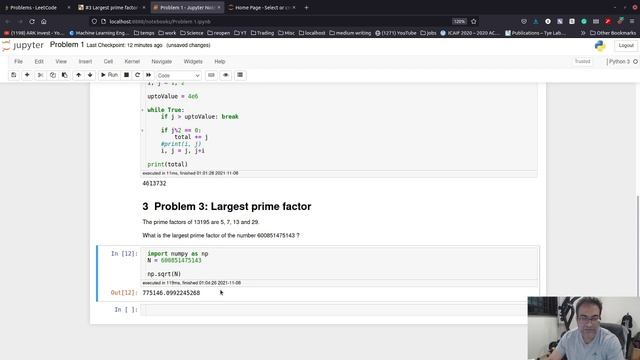Open the Science bookmark folder
Image resolution: width=640 pixels, height=360 pixels.
(x=192, y=33)
